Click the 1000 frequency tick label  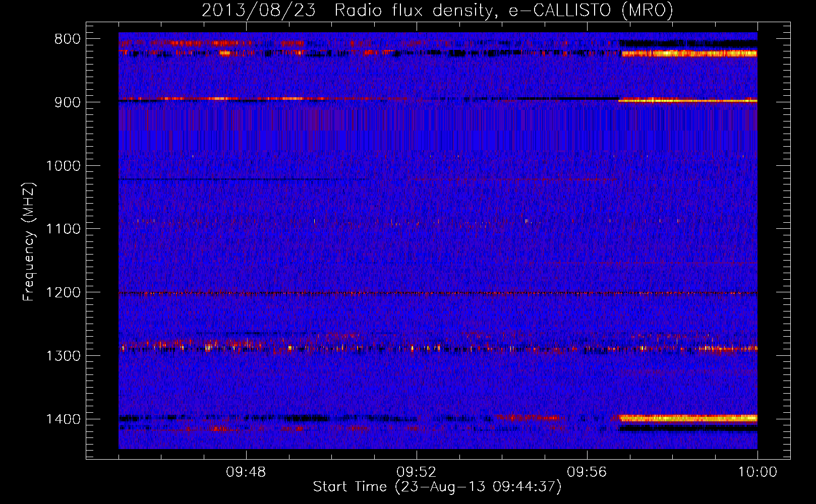63,166
